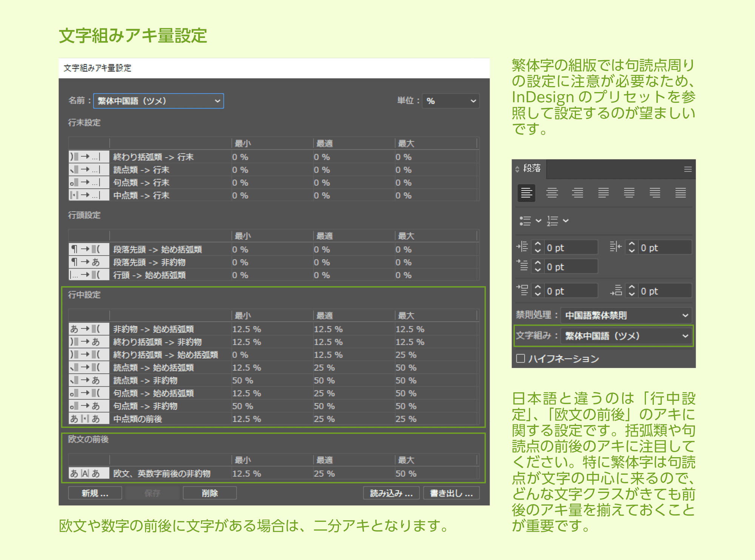Select the left align paragraph icon
The width and height of the screenshot is (755, 560).
[526, 193]
